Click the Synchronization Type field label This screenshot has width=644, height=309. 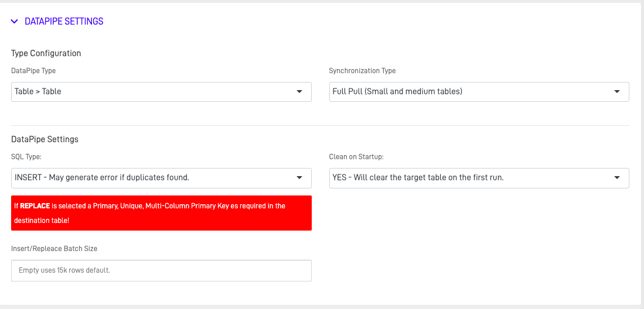click(x=362, y=71)
